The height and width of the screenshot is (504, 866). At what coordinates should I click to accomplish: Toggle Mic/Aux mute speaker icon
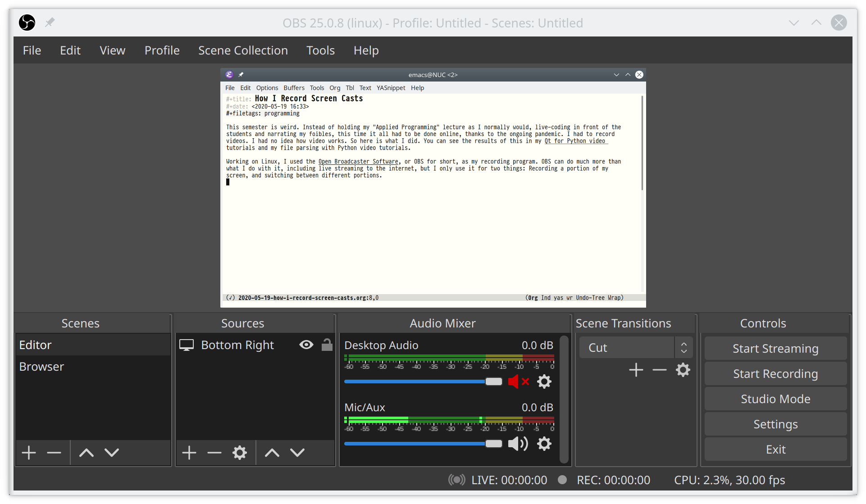tap(517, 444)
